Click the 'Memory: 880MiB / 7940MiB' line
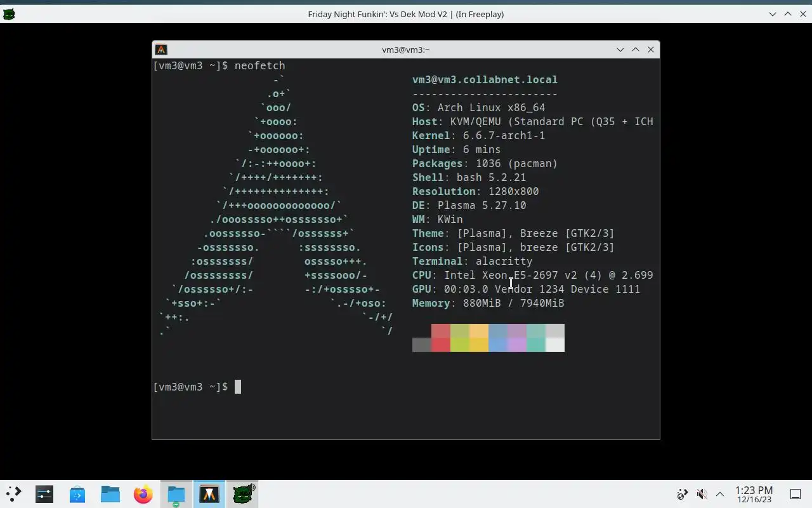 coord(488,303)
